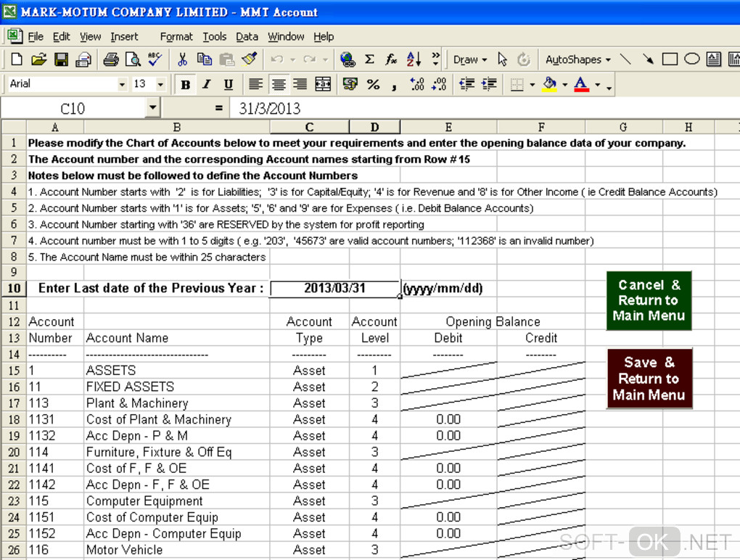This screenshot has height=560, width=740.
Task: Click the Merge and Center icon
Action: point(323,84)
